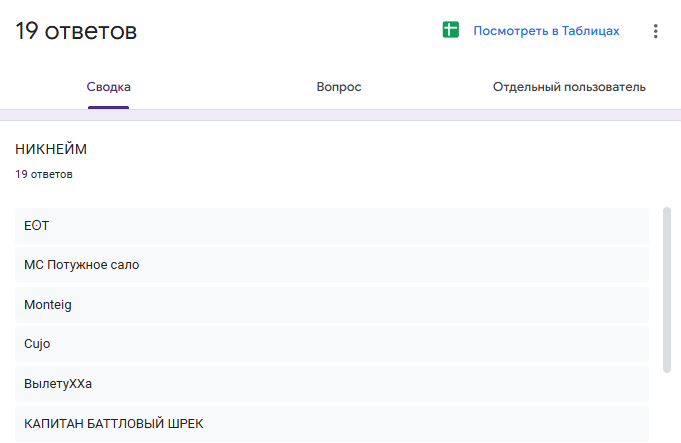Open the three-dot more options menu
The height and width of the screenshot is (443, 681).
click(x=656, y=31)
